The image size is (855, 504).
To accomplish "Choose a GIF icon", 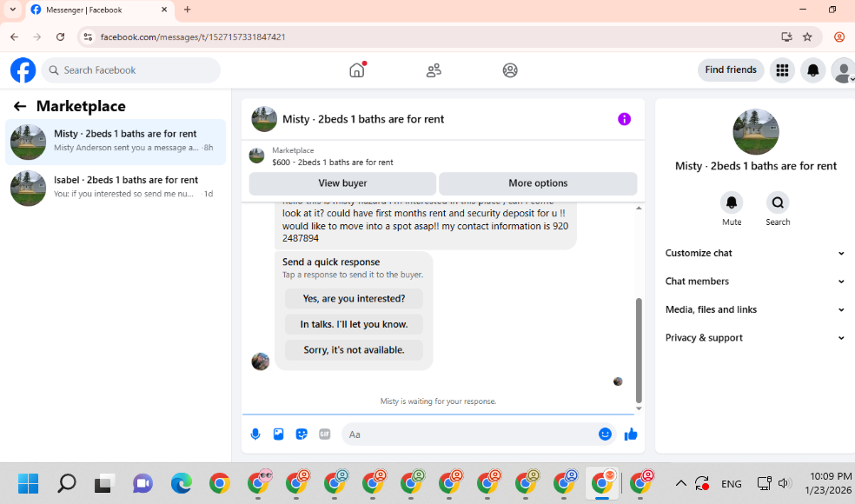I will point(324,434).
